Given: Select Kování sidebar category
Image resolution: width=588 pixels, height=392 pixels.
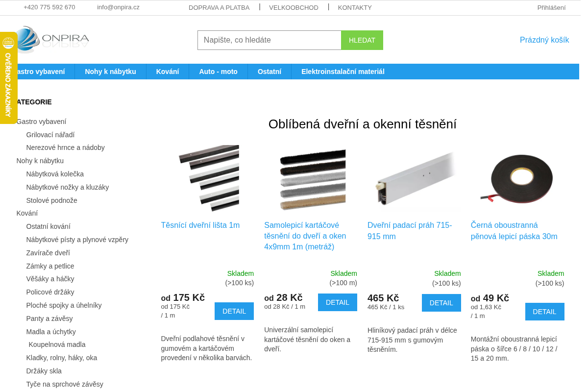Looking at the screenshot, I should [27, 213].
